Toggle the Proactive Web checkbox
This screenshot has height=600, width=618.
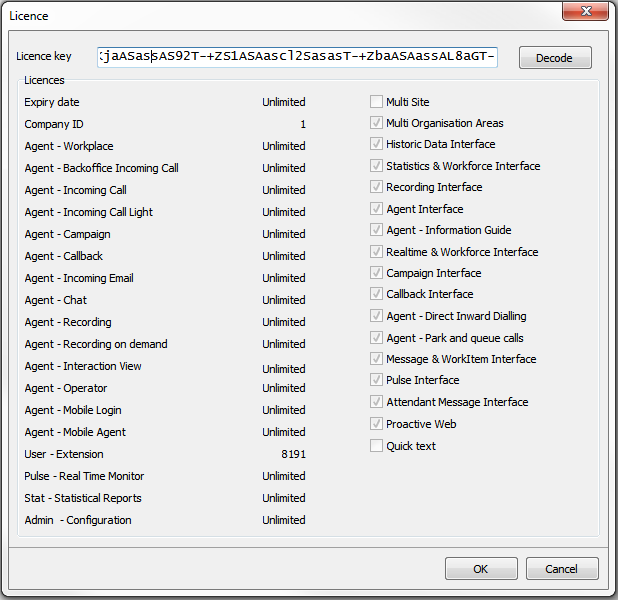click(x=376, y=424)
